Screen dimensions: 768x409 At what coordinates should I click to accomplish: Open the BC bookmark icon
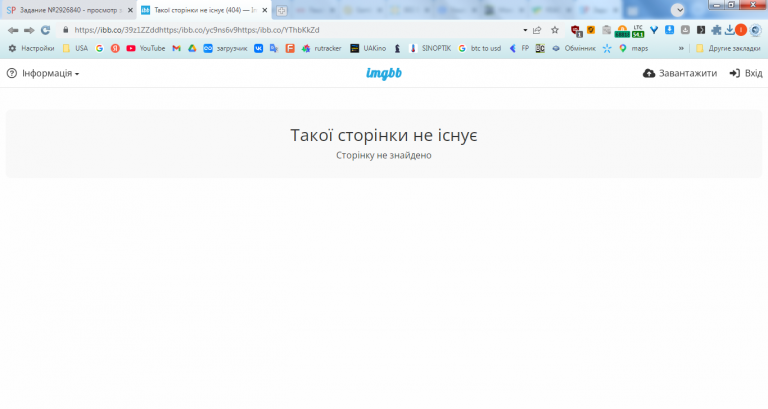click(x=540, y=48)
